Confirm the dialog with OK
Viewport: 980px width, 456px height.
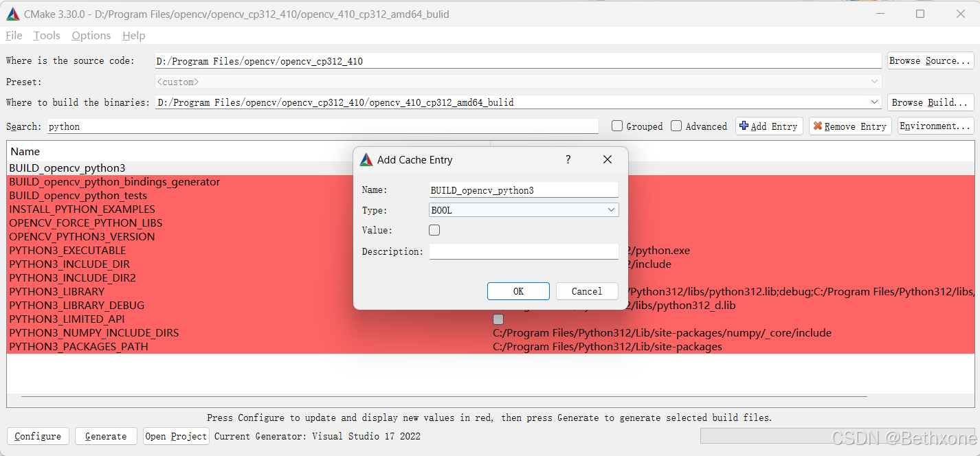coord(518,291)
